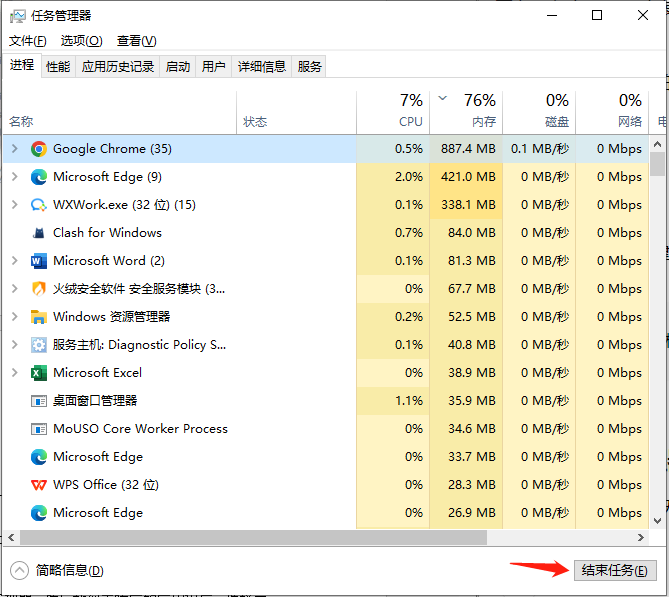Click the horizontal scrollbar right arrow
669x597 pixels.
point(640,538)
